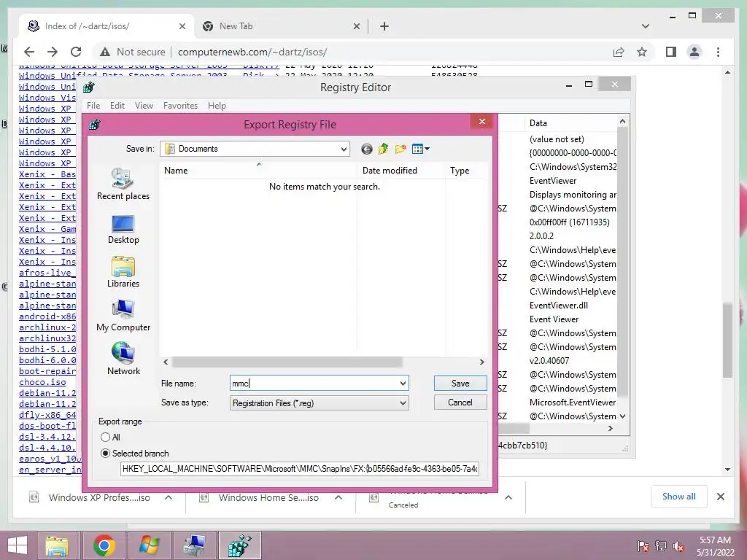This screenshot has width=747, height=560.
Task: Open the Save as type dropdown
Action: point(403,403)
